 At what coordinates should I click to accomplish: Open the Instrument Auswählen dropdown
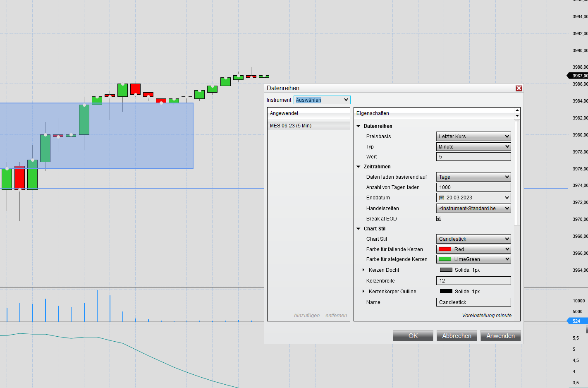coord(322,100)
